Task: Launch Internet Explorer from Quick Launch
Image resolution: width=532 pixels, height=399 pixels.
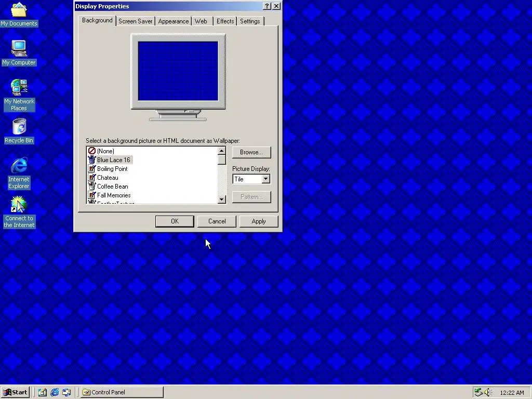Action: (x=55, y=392)
